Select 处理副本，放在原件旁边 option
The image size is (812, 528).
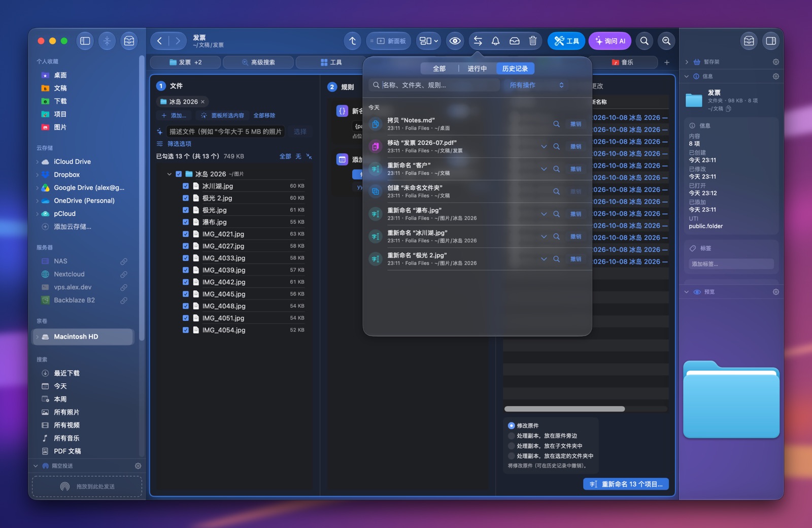pyautogui.click(x=512, y=436)
